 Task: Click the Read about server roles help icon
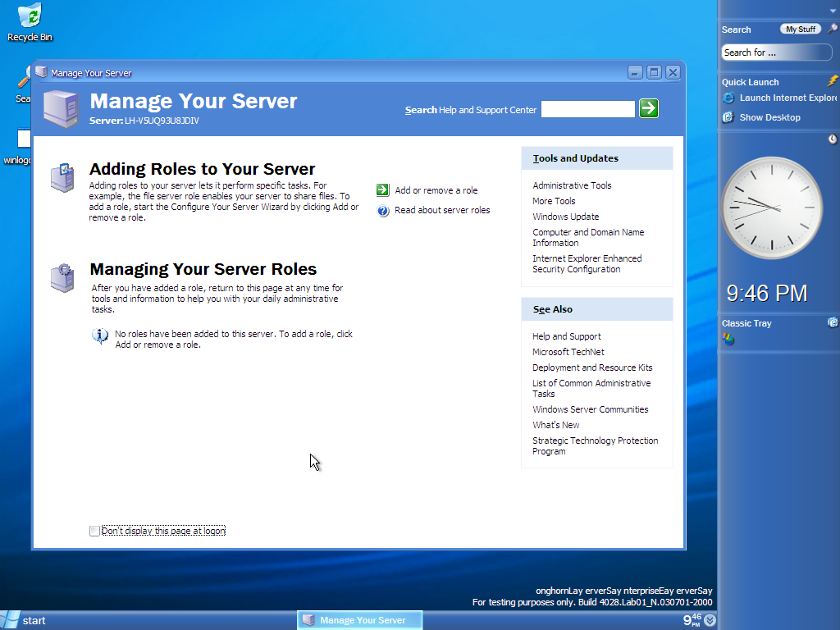click(x=382, y=211)
